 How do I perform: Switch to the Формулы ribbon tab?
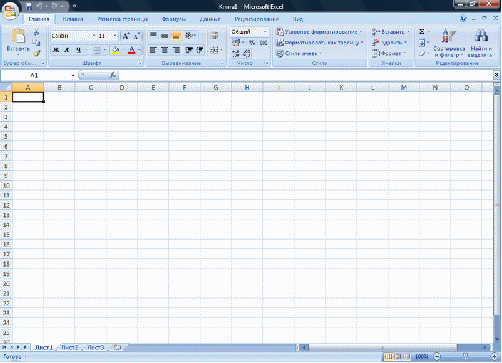tap(174, 19)
